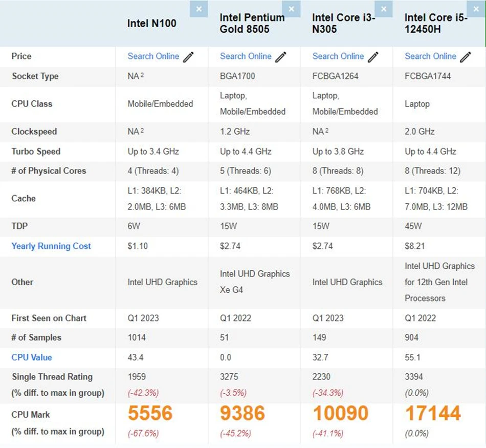Screen dimensions: 486x448
Task: Search Online price for Intel N100
Action: tap(153, 56)
